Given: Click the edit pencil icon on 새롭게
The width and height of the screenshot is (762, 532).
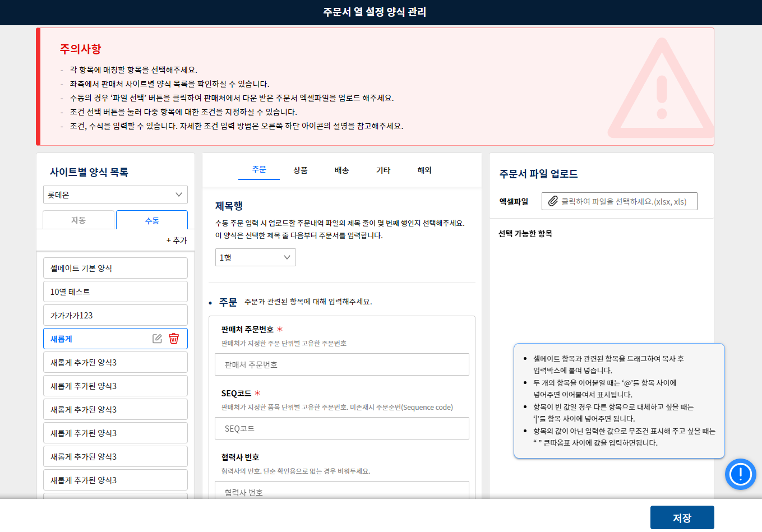Looking at the screenshot, I should tap(157, 339).
